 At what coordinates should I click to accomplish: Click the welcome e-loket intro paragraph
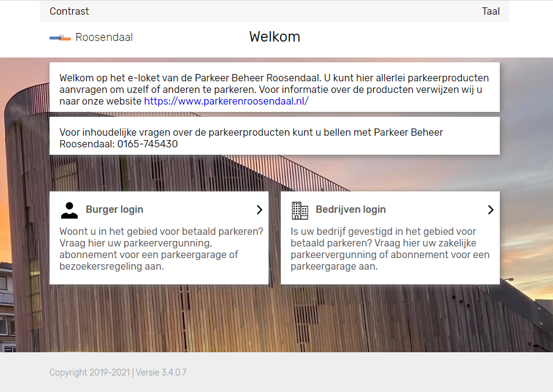(x=274, y=89)
